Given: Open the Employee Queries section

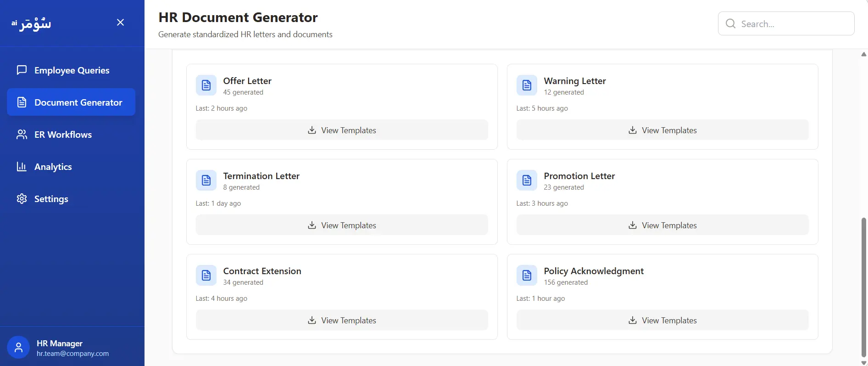Looking at the screenshot, I should pyautogui.click(x=72, y=70).
